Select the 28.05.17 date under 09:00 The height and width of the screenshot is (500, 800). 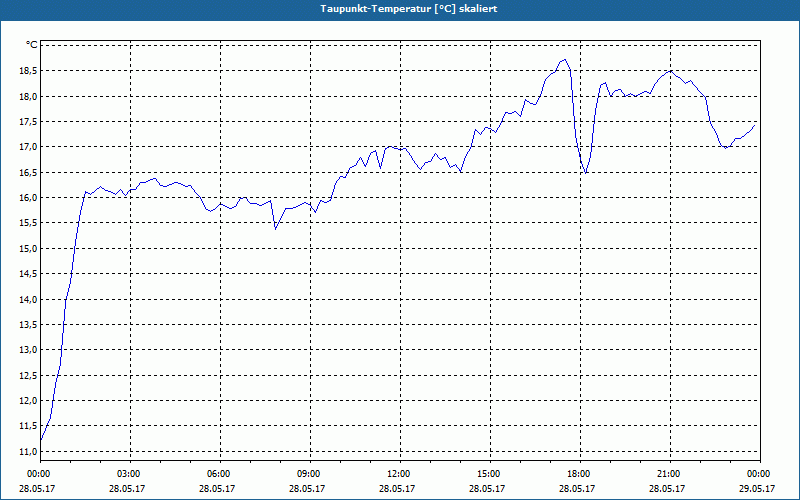pos(307,489)
